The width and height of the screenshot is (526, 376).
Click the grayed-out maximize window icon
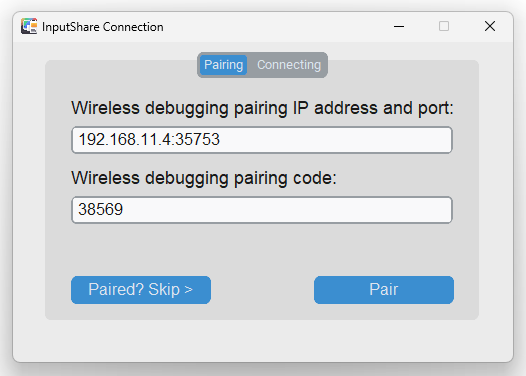444,26
